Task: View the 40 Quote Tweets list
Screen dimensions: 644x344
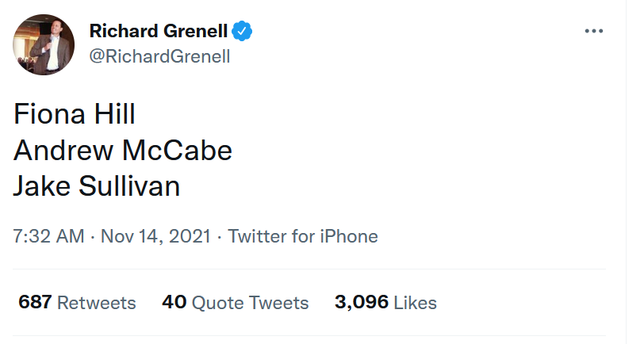Action: pyautogui.click(x=236, y=303)
